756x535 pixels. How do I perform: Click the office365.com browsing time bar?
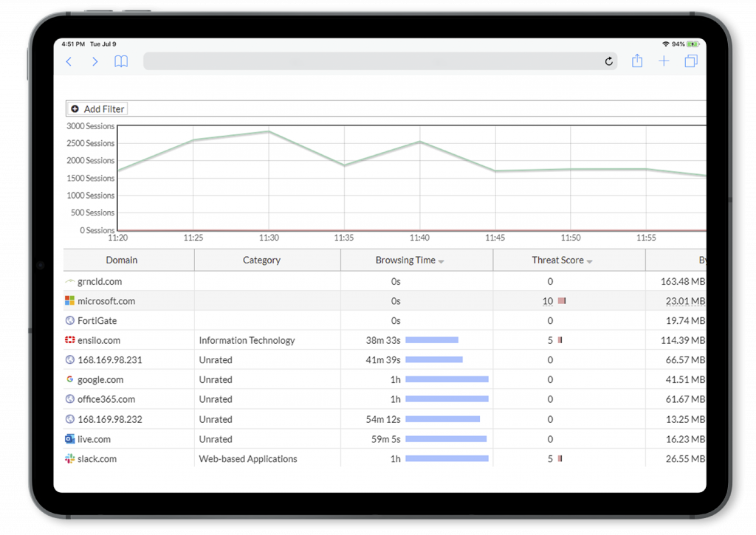[447, 399]
